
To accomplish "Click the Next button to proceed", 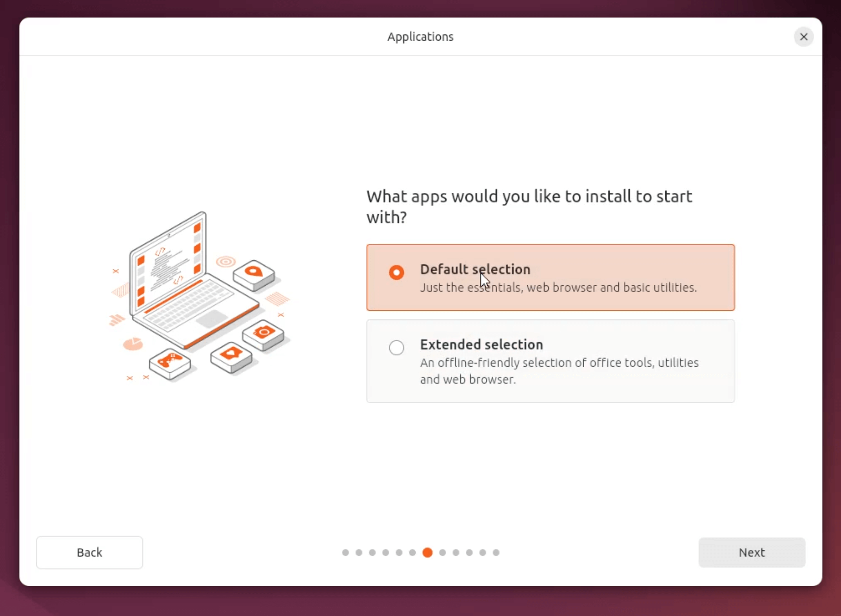I will click(x=752, y=552).
